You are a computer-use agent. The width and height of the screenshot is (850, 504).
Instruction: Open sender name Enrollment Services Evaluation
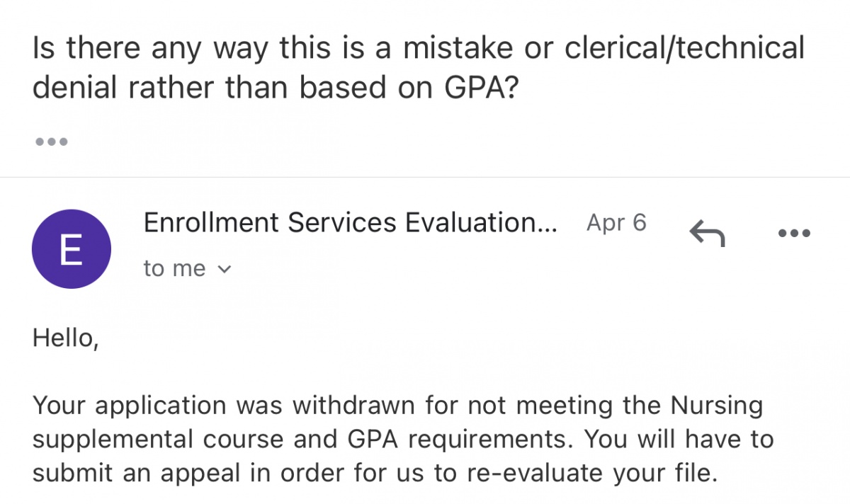point(350,223)
